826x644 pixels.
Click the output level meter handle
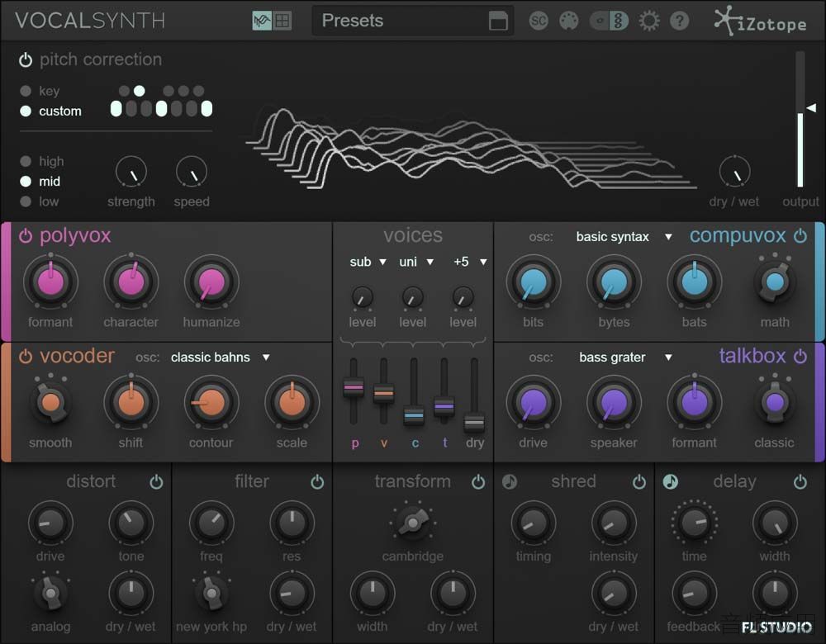tap(811, 107)
